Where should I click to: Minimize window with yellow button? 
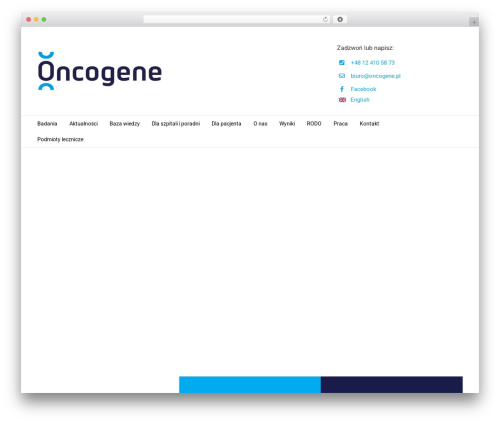click(x=36, y=19)
